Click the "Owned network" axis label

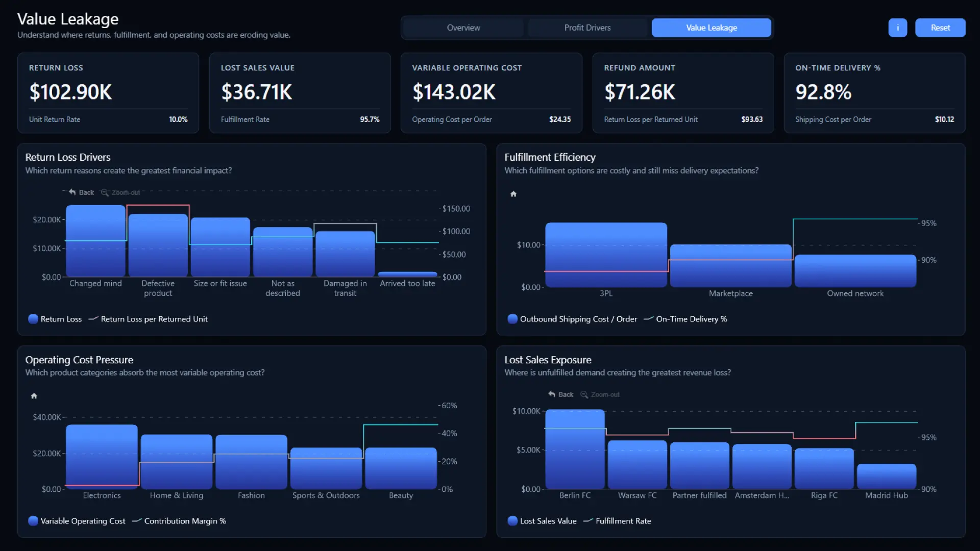point(855,293)
